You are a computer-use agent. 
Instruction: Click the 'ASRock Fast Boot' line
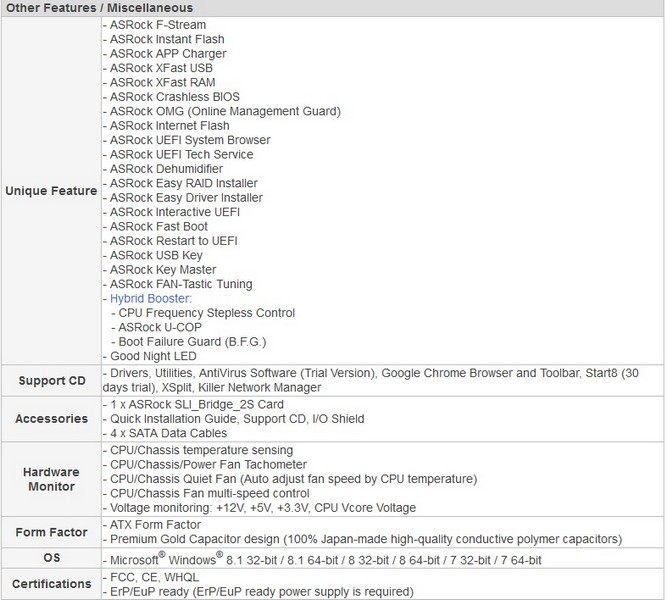(155, 227)
